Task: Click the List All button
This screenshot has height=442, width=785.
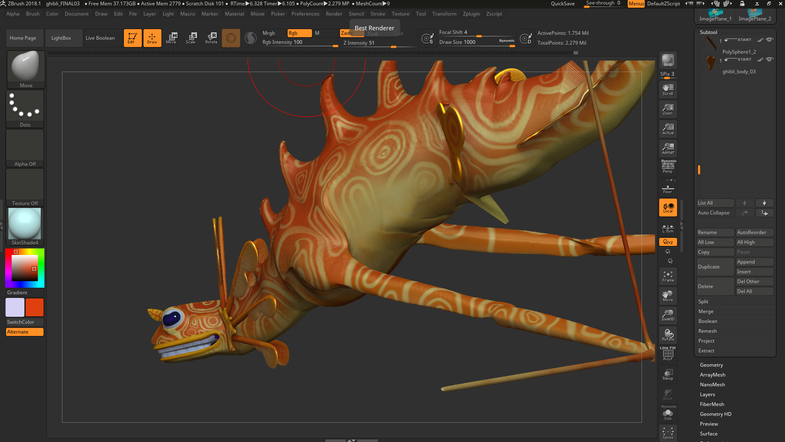Action: point(715,203)
